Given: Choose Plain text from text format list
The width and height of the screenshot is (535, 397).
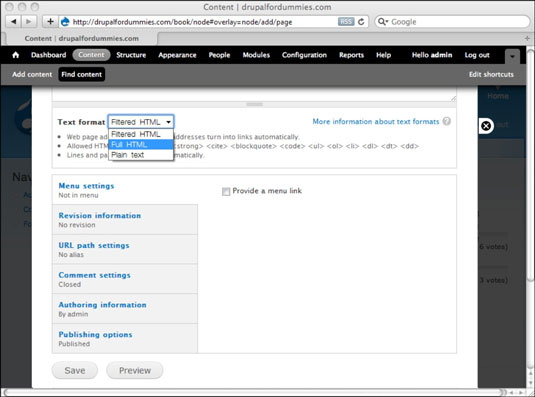Looking at the screenshot, I should (141, 155).
